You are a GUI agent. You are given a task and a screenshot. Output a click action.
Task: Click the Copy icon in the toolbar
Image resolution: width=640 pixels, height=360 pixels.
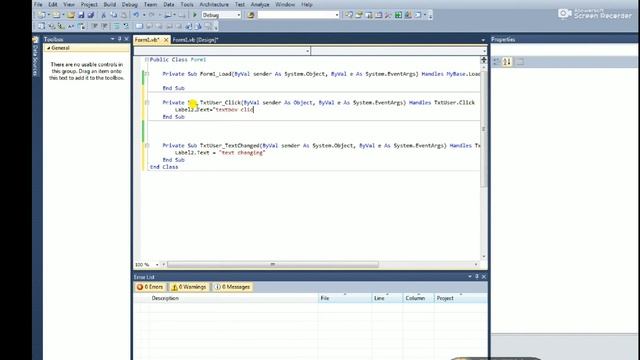pyautogui.click(x=113, y=15)
